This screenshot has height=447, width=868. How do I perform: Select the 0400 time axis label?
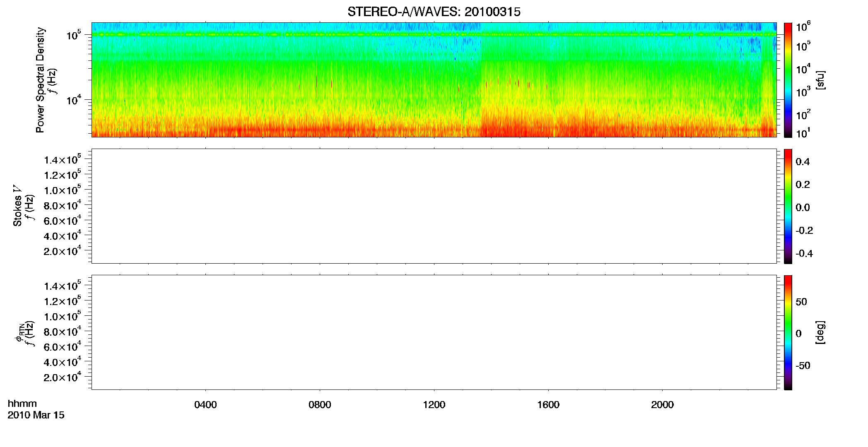pos(205,405)
